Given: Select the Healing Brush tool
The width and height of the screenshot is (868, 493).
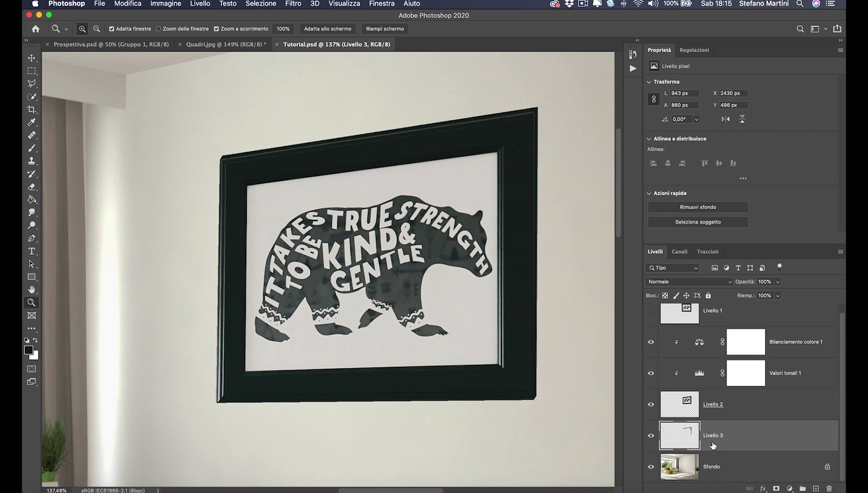Looking at the screenshot, I should tap(32, 135).
